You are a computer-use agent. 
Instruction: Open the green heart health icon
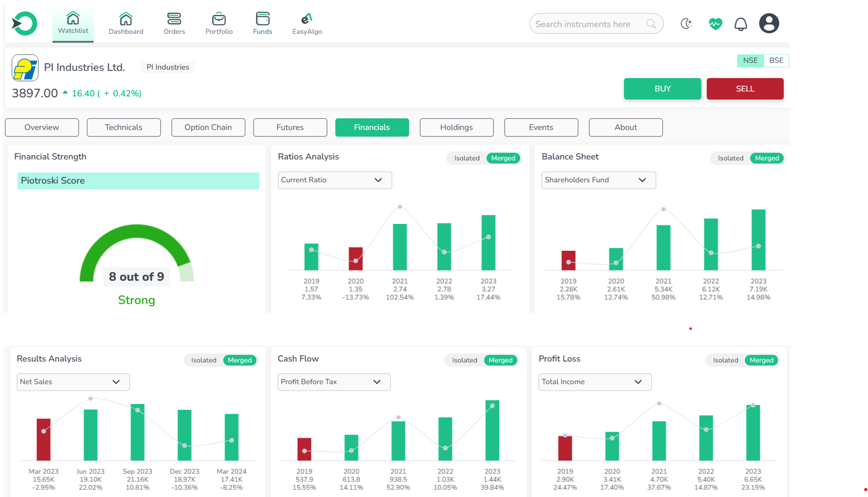[715, 23]
